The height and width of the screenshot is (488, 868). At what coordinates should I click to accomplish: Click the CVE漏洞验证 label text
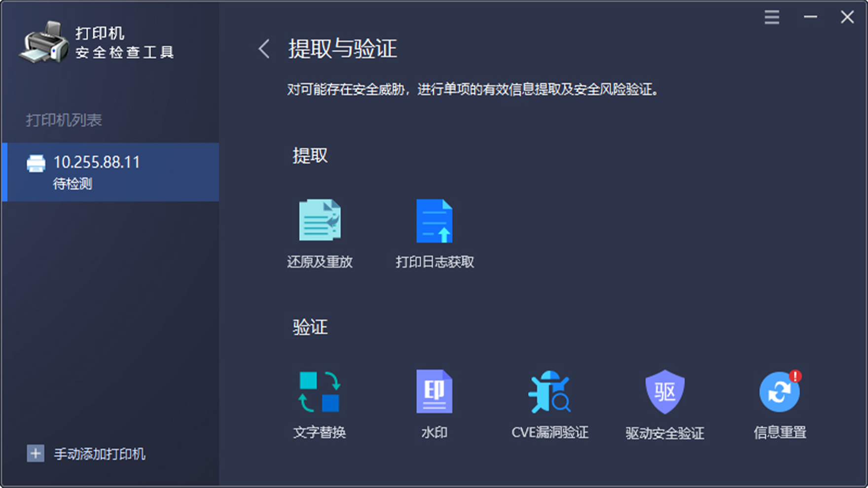coord(550,432)
